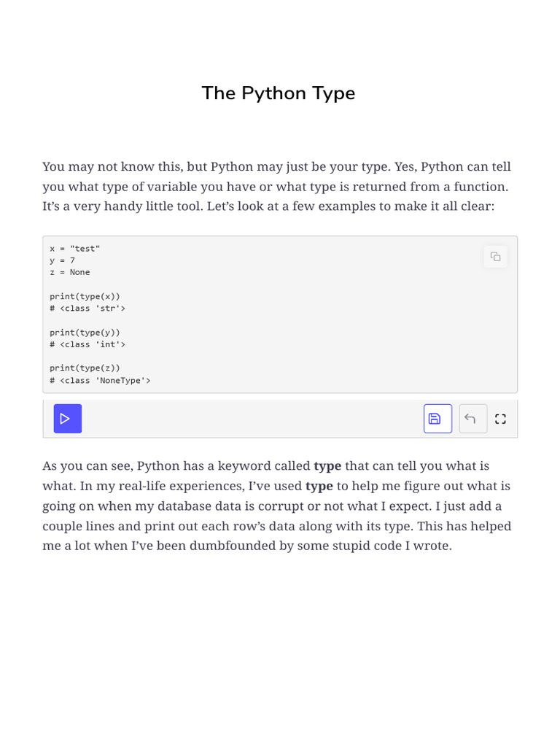Select the print(type(z)) line in the editor

pos(85,368)
